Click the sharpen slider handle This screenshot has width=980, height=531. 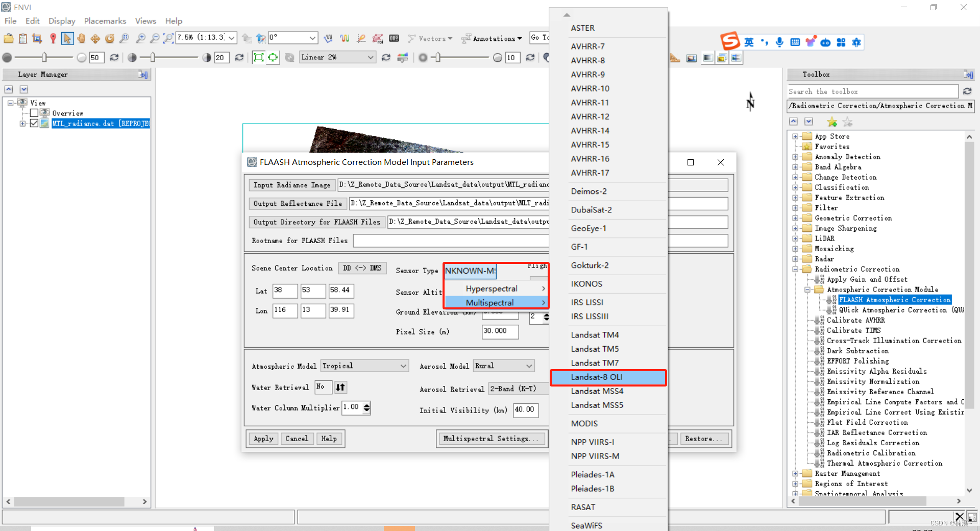click(x=438, y=58)
